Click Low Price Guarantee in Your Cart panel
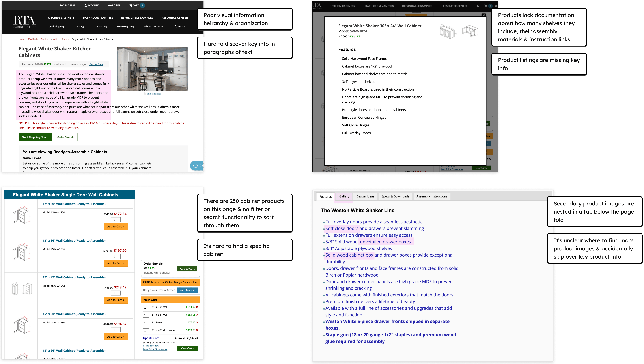 [x=155, y=349]
